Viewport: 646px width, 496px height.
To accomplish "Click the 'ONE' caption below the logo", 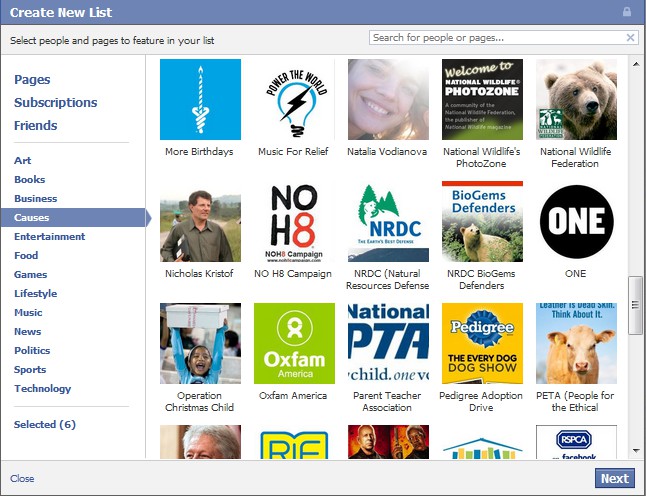I will (x=576, y=274).
